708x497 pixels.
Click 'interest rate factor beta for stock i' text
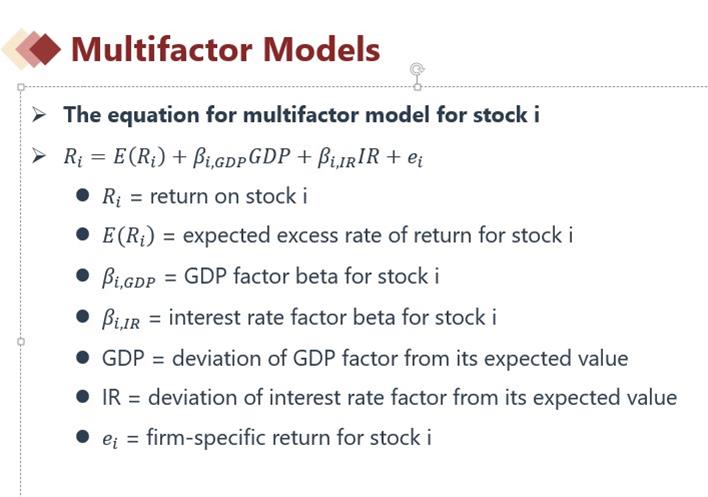(x=333, y=317)
